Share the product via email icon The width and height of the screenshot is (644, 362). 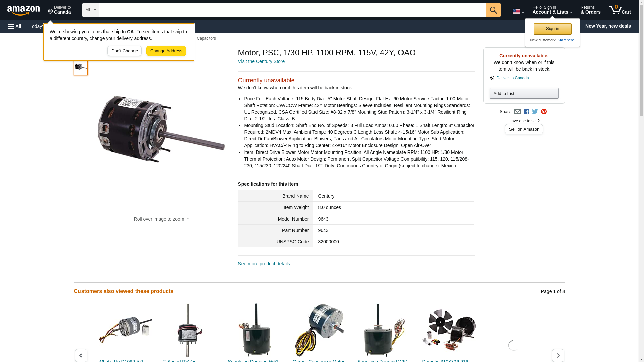[x=517, y=112]
